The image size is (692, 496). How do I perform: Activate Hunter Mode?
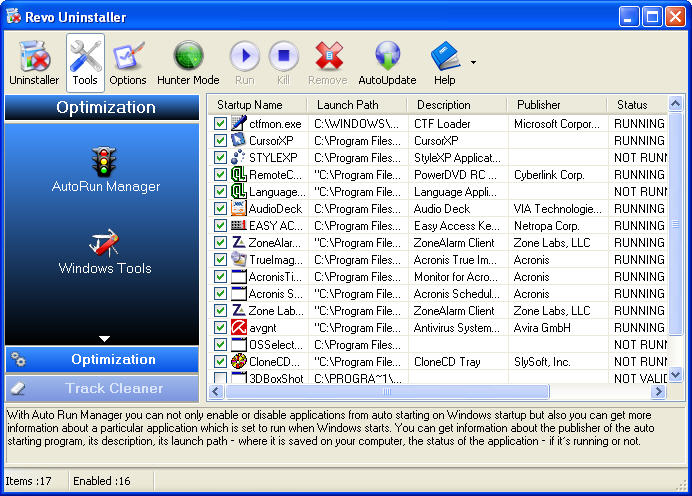tap(189, 62)
